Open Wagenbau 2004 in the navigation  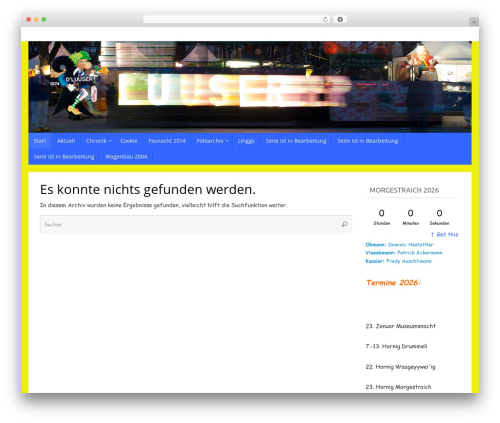126,157
